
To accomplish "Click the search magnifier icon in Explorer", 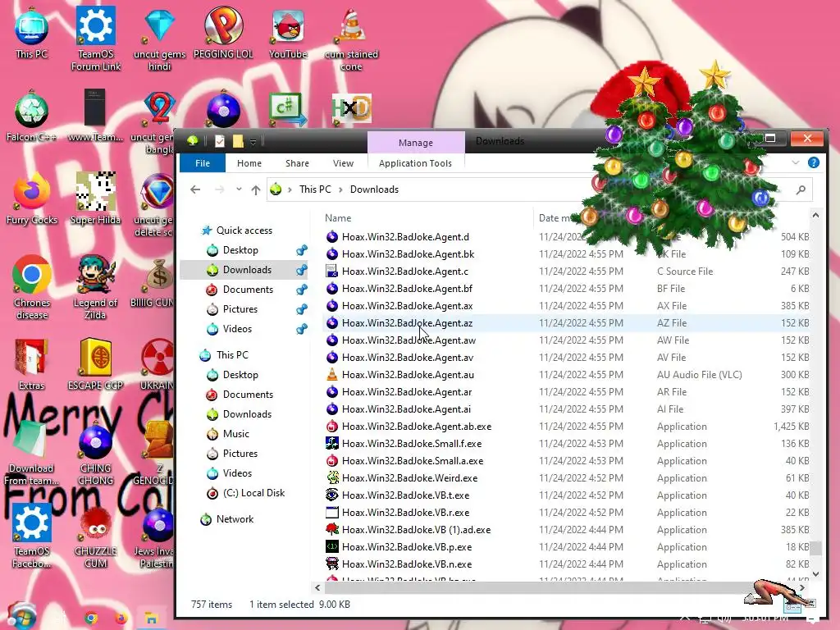I will (801, 189).
